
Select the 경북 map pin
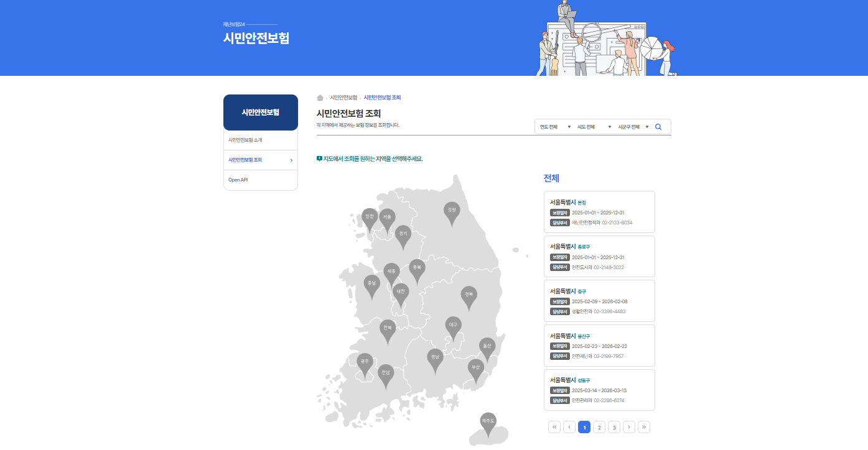click(x=469, y=298)
